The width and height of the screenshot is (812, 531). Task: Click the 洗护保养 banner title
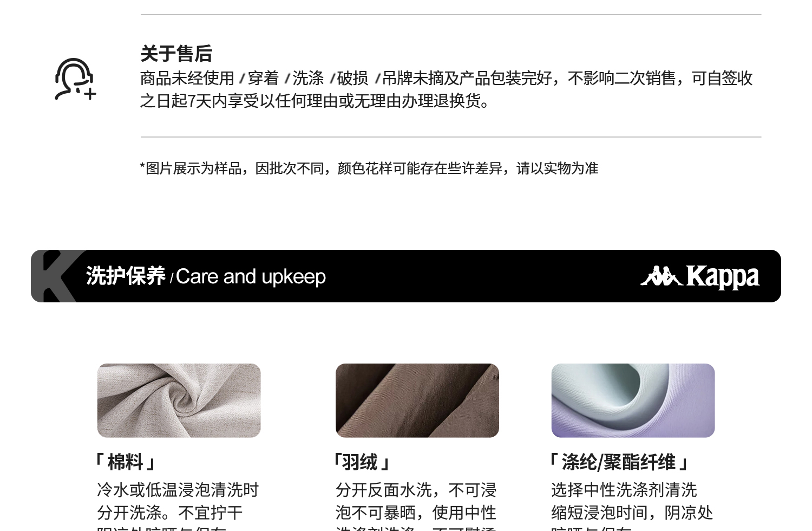126,276
